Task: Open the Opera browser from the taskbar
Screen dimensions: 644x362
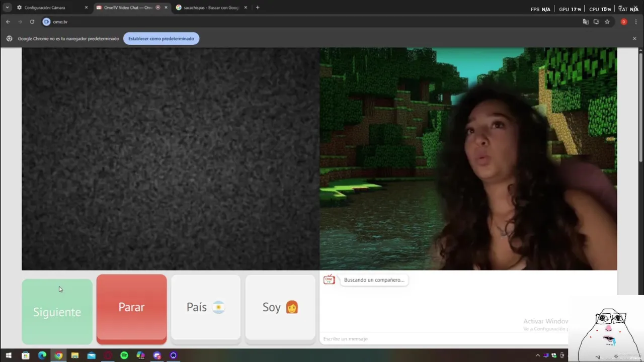Action: pos(108,355)
